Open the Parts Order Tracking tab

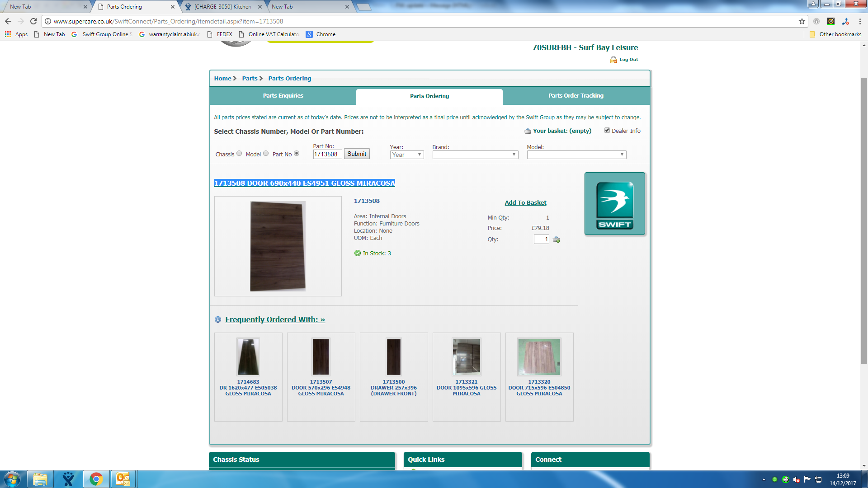tap(576, 96)
